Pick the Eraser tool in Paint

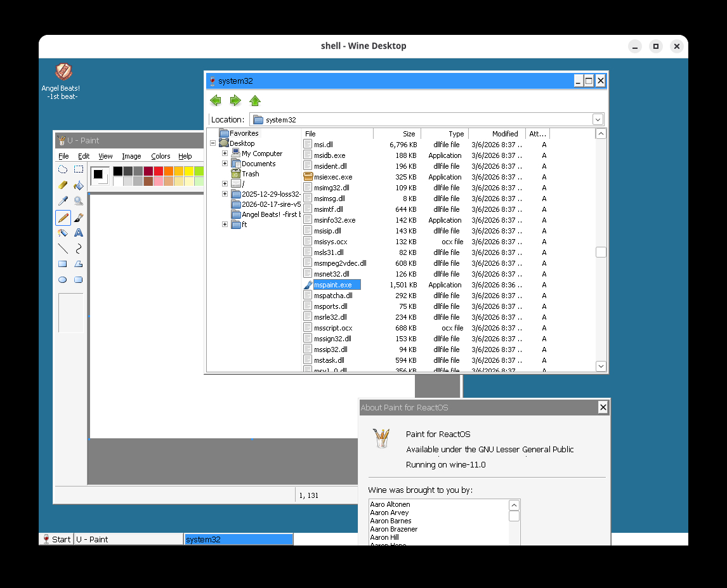pos(63,185)
